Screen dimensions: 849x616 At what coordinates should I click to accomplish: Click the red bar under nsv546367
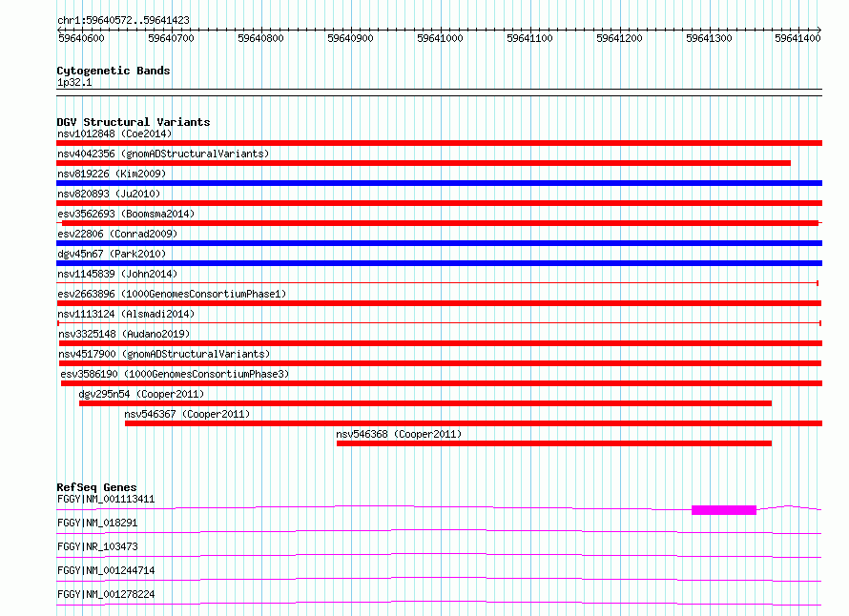[x=474, y=423]
